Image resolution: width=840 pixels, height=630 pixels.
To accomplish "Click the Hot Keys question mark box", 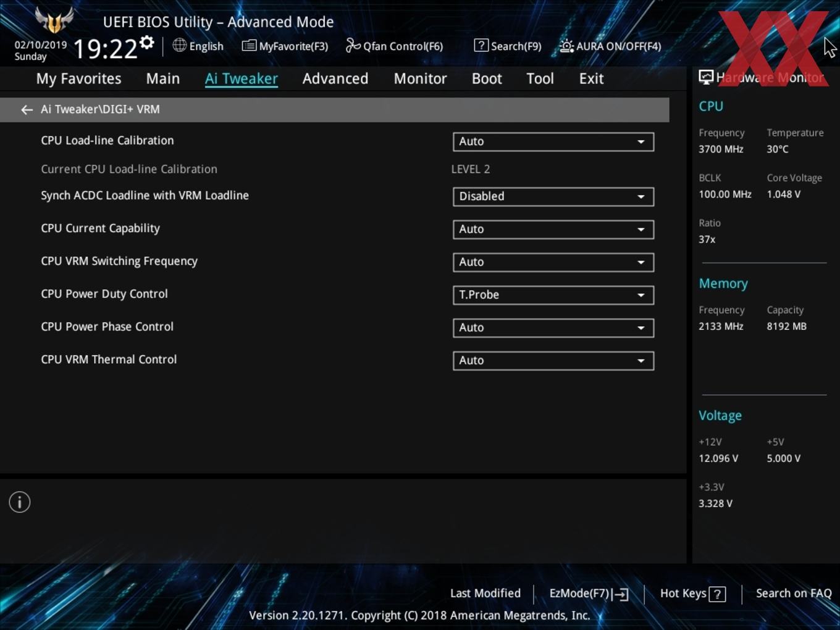I will tap(717, 594).
